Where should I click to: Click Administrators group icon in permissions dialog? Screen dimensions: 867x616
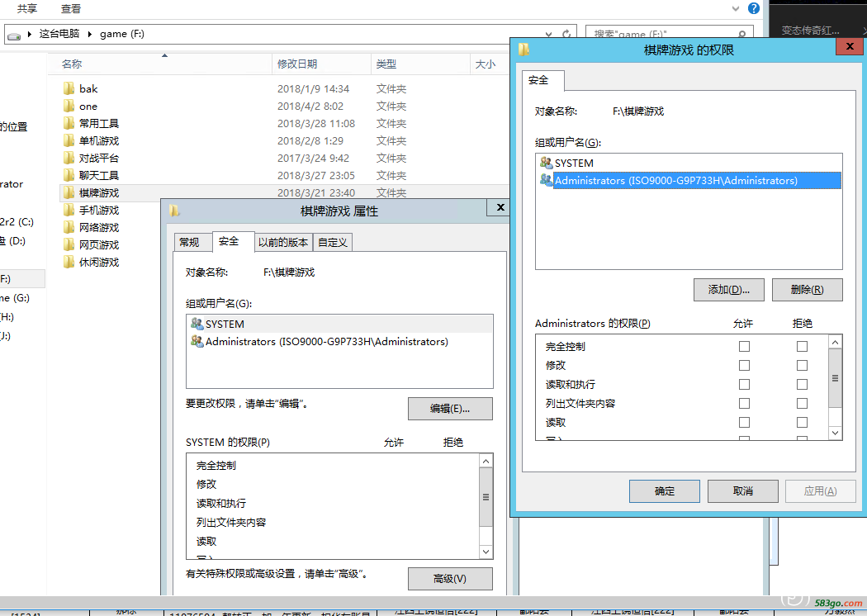(x=547, y=180)
